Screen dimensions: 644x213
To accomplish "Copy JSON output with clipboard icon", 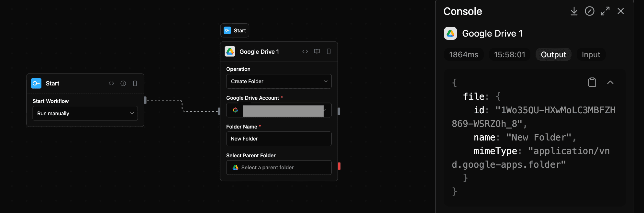I will click(592, 82).
